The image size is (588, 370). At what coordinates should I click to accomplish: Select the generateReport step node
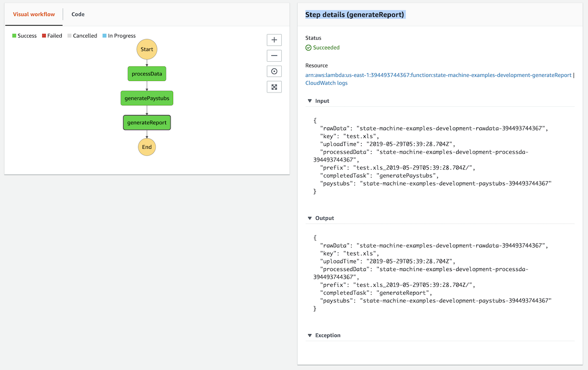pyautogui.click(x=147, y=122)
